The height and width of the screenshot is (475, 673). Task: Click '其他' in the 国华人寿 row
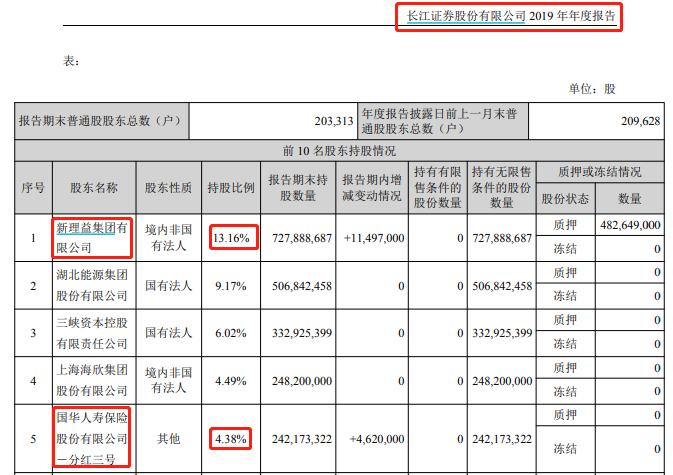168,439
